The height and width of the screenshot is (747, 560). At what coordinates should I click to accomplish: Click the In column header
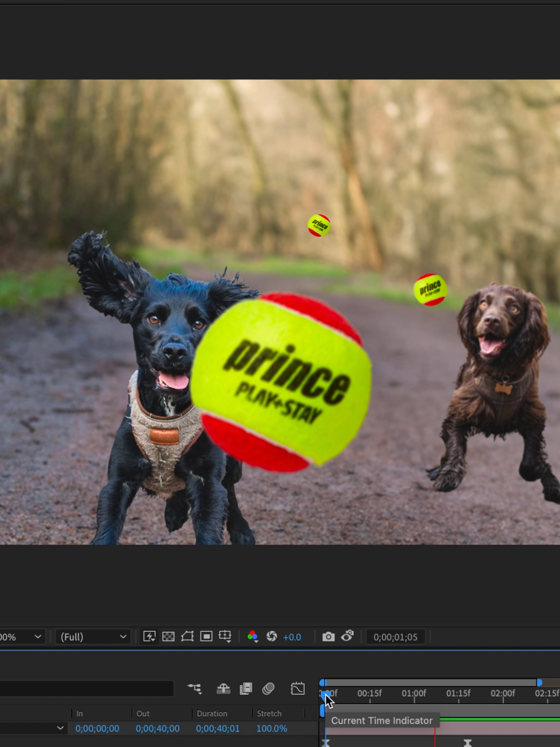[80, 713]
